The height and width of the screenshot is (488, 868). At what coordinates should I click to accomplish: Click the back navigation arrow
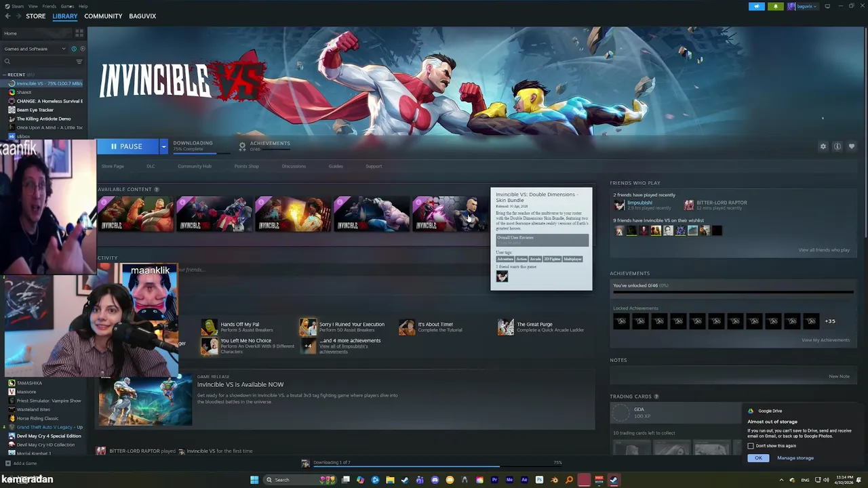point(7,16)
